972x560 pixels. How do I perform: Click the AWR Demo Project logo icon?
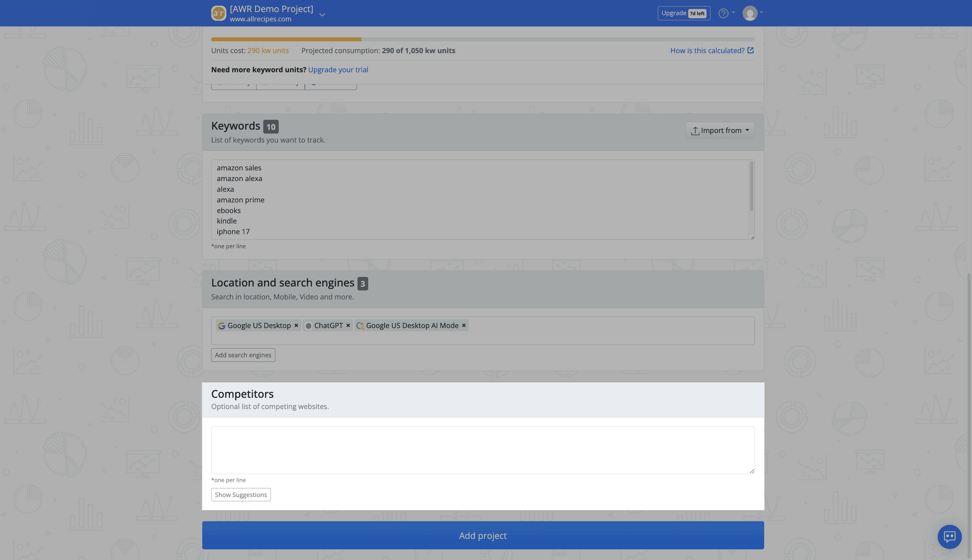pyautogui.click(x=218, y=13)
